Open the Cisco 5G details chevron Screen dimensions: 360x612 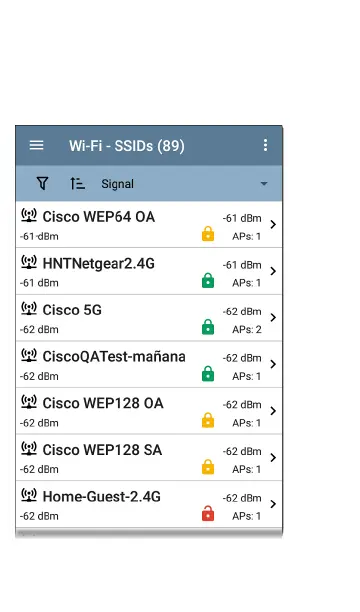point(273,318)
